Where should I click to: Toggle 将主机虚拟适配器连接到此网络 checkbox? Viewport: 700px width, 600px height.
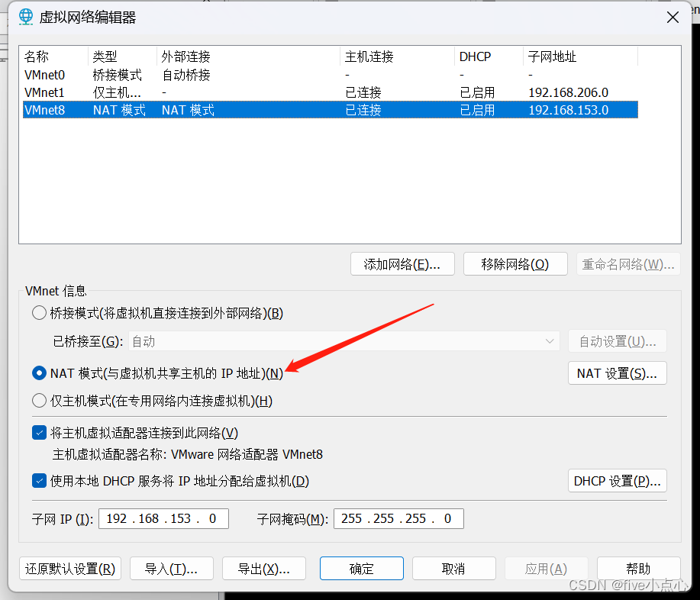pyautogui.click(x=39, y=433)
